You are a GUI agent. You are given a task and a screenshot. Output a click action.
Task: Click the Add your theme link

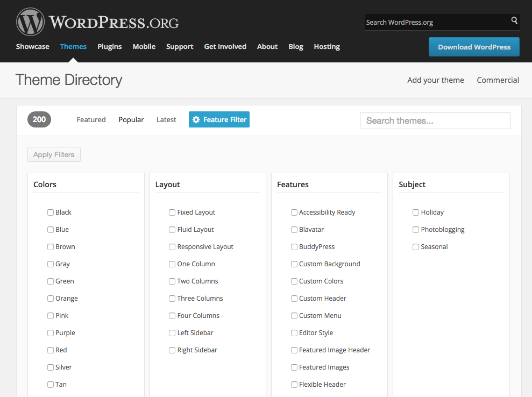[x=436, y=80]
